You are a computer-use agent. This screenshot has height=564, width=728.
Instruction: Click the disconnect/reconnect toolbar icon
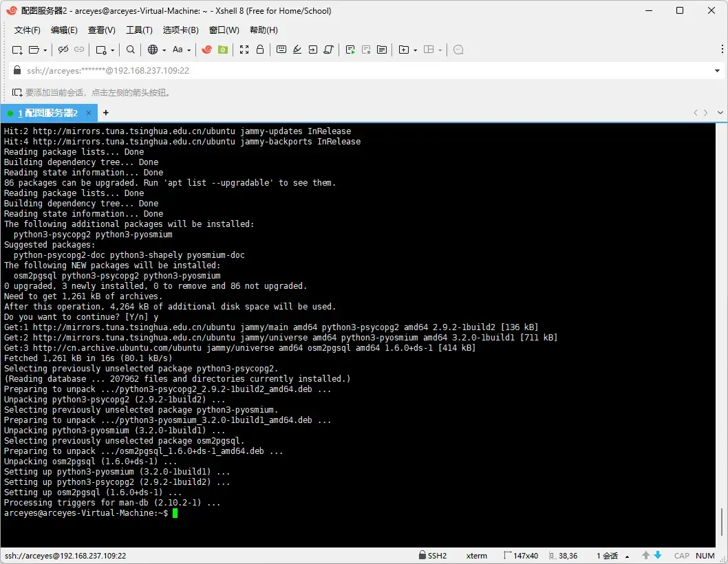63,50
